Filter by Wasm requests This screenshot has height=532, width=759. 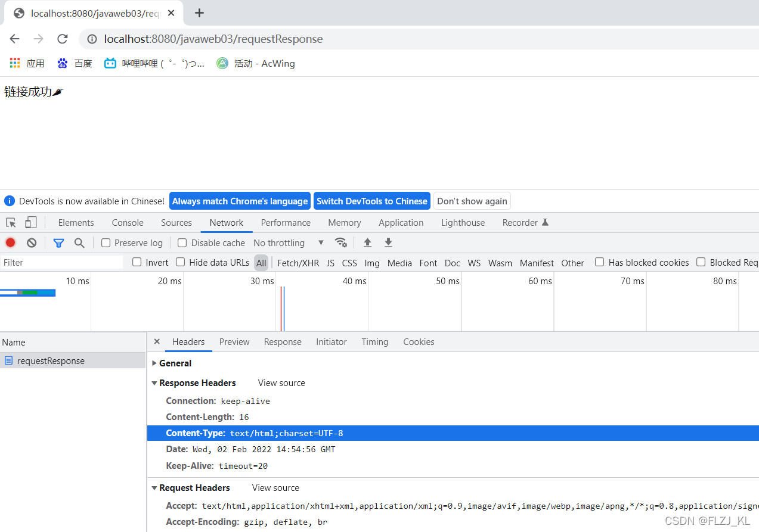pyautogui.click(x=500, y=263)
